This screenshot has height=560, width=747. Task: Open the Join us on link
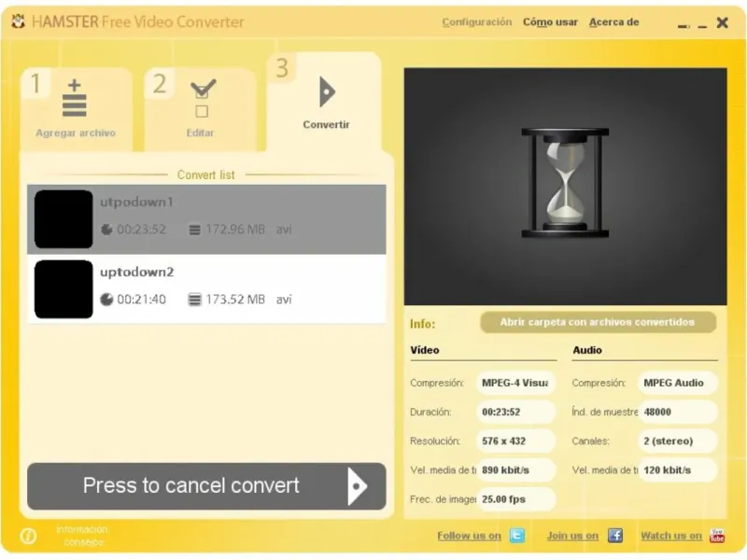tap(572, 536)
